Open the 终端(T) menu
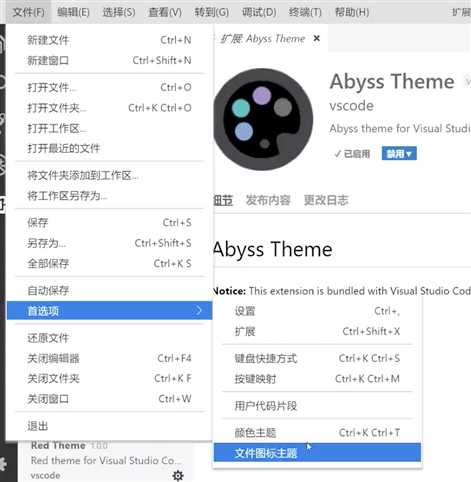Viewport: 471px width, 482px height. click(305, 12)
